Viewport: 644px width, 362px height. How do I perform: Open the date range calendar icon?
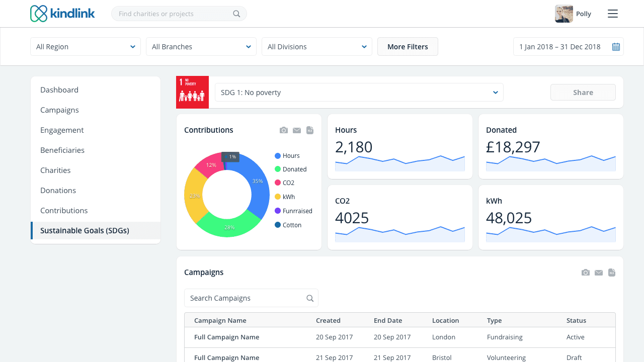[616, 47]
